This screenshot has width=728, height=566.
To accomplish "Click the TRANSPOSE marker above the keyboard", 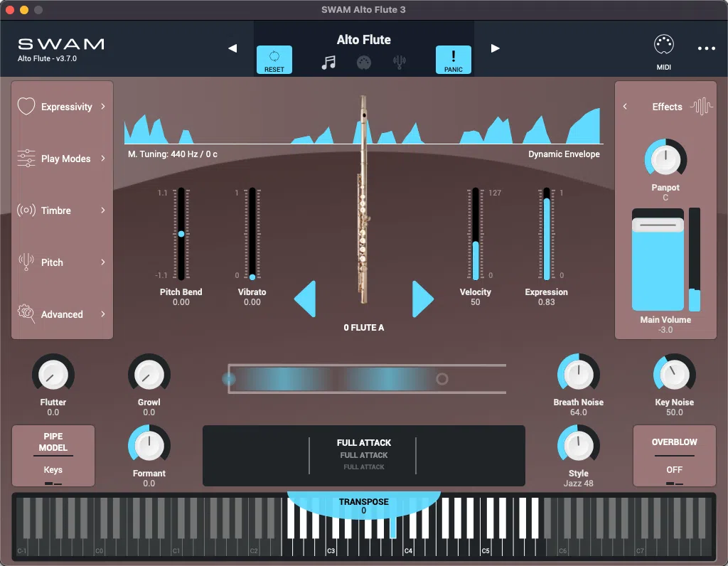I will coord(363,501).
